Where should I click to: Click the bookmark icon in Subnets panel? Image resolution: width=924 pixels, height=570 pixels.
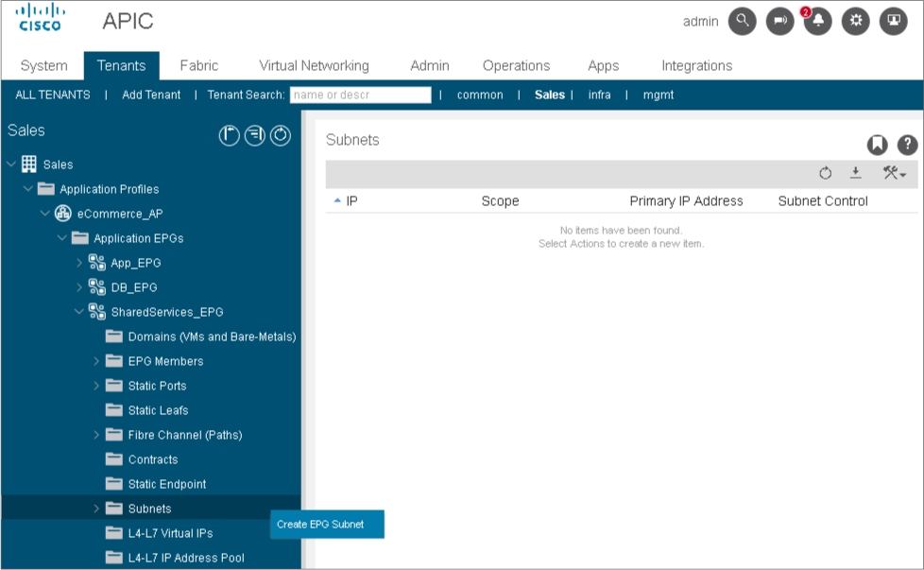click(x=878, y=145)
